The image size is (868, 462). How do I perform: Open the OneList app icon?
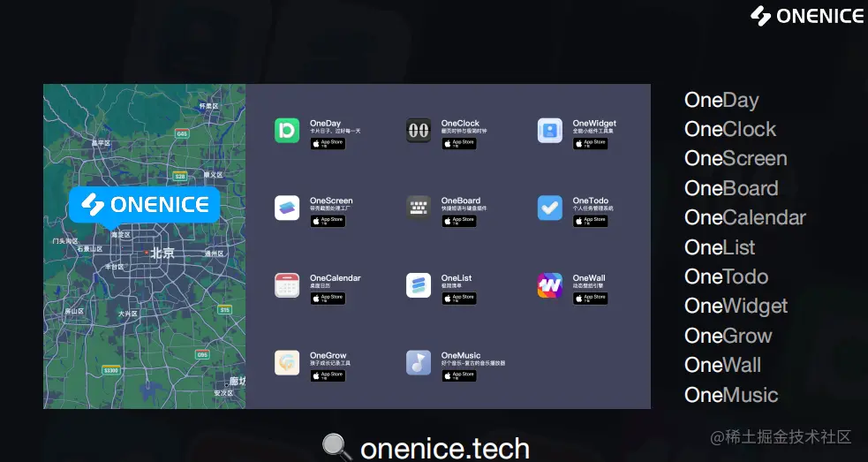tap(419, 285)
